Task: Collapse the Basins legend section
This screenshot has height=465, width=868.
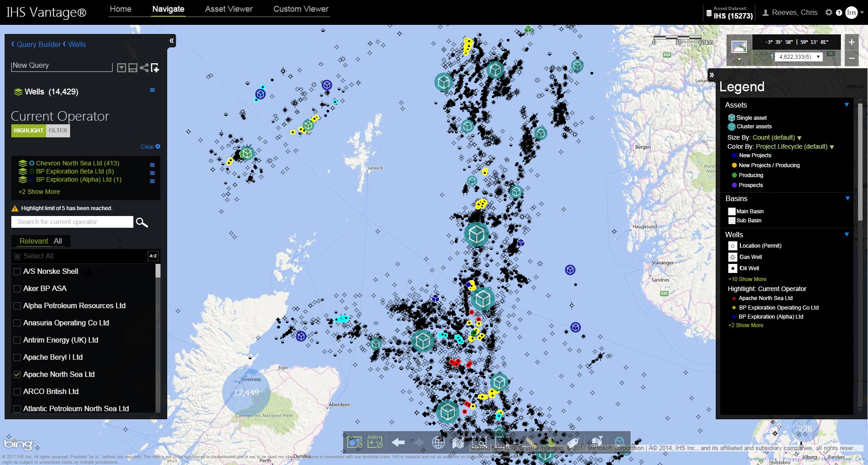Action: 847,198
